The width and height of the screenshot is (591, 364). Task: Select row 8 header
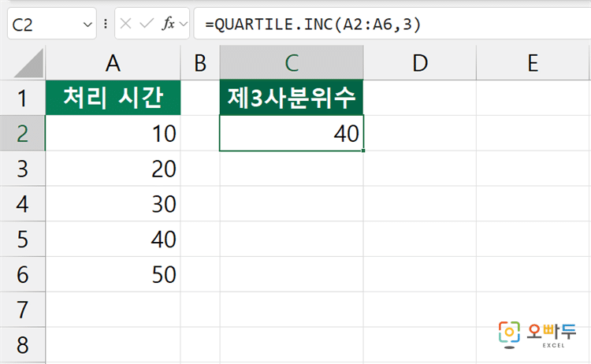tap(22, 344)
